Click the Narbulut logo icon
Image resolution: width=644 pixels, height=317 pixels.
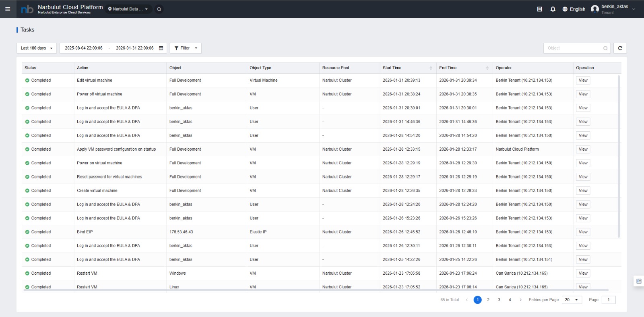coord(27,9)
